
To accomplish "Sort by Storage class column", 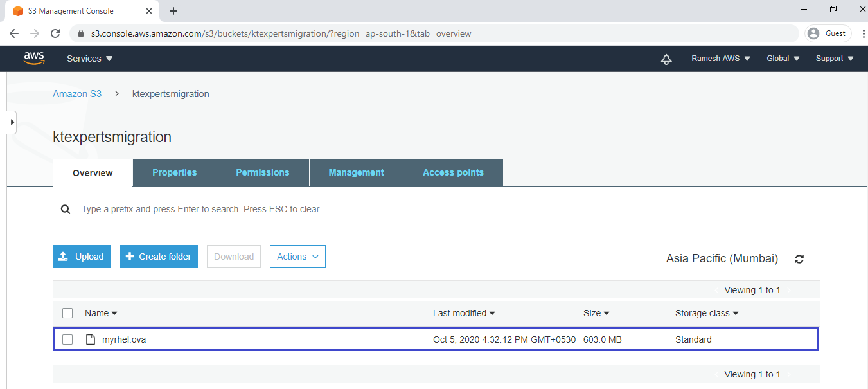I will (x=707, y=313).
